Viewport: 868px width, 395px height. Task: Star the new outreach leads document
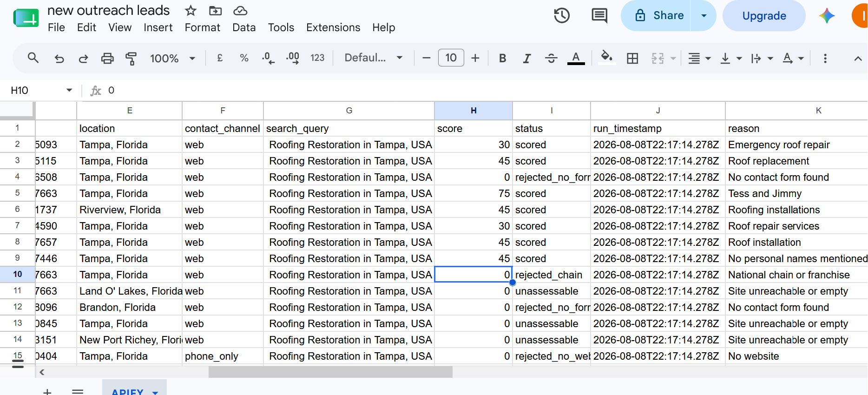click(191, 10)
